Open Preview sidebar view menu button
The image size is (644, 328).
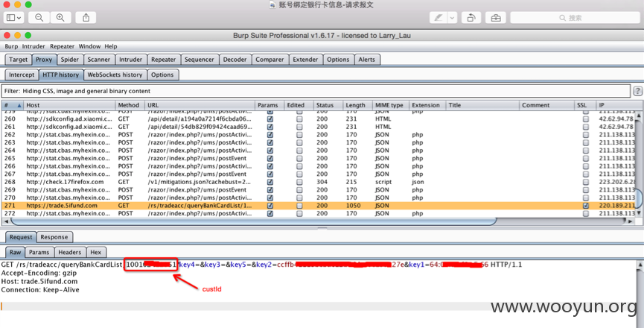coord(14,18)
